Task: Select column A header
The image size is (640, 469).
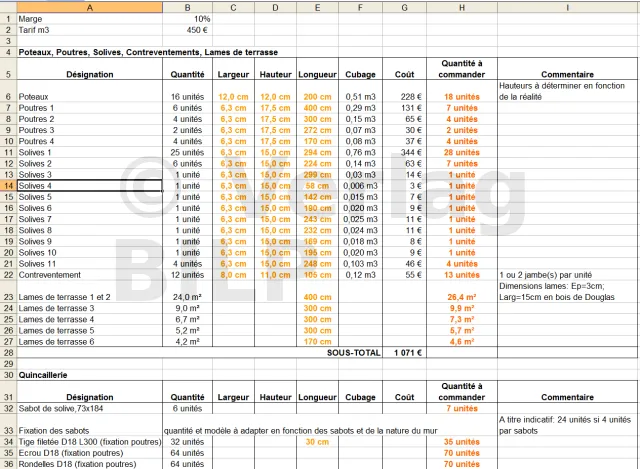Action: pyautogui.click(x=90, y=6)
